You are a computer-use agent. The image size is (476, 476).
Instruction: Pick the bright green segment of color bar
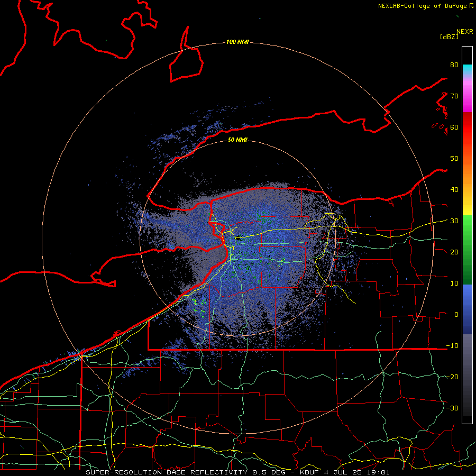point(467,226)
